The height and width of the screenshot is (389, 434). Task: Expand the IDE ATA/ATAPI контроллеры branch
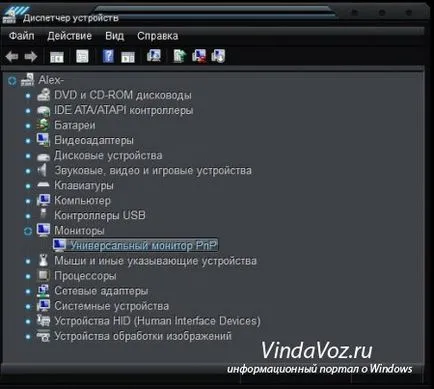tap(28, 111)
